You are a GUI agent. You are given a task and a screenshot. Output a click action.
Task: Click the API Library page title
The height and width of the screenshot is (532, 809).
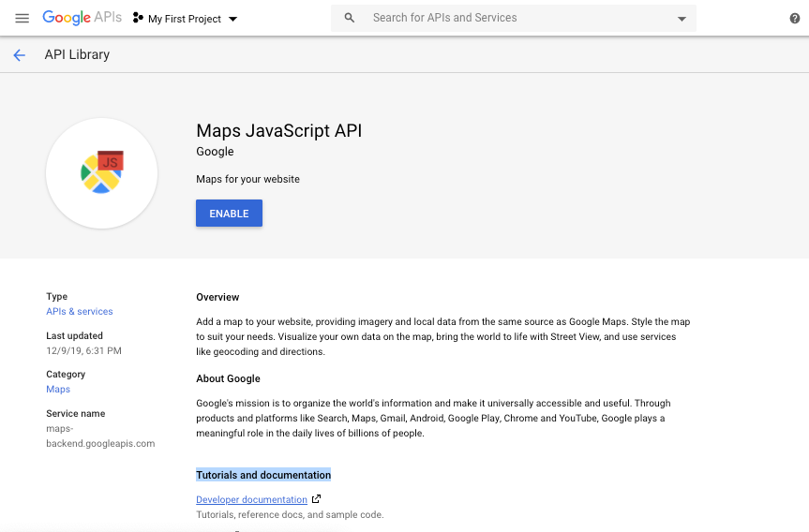tap(77, 54)
